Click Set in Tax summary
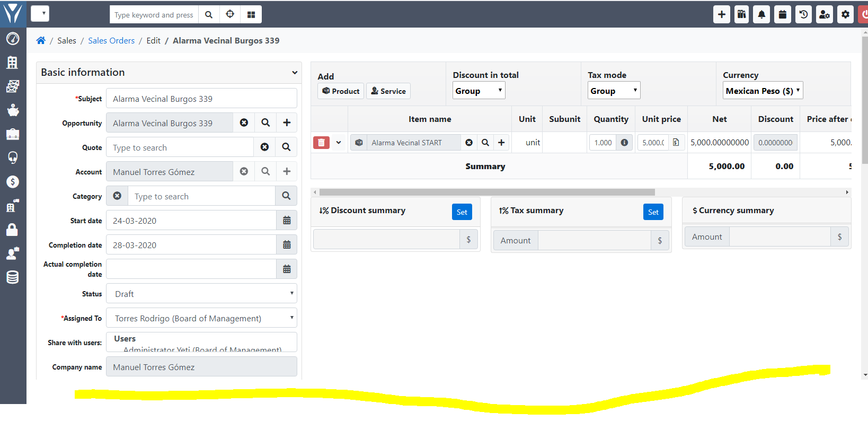The height and width of the screenshot is (421, 868). click(653, 212)
